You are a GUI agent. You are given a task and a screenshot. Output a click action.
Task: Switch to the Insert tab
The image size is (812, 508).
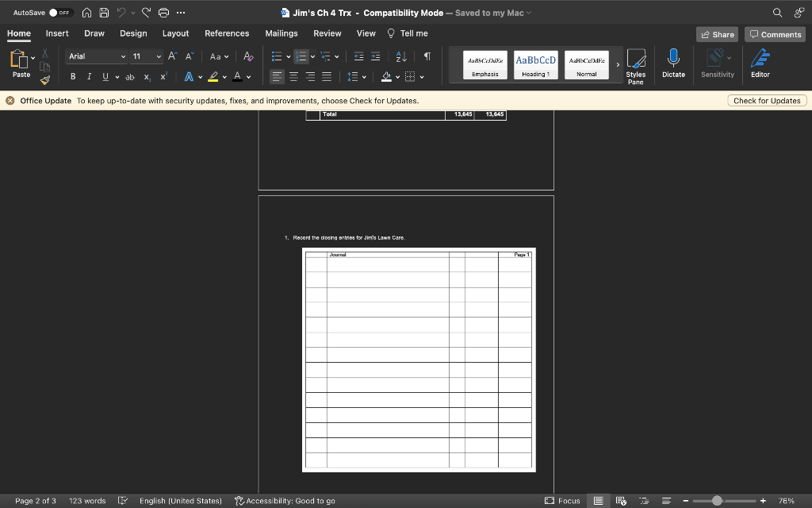tap(57, 33)
